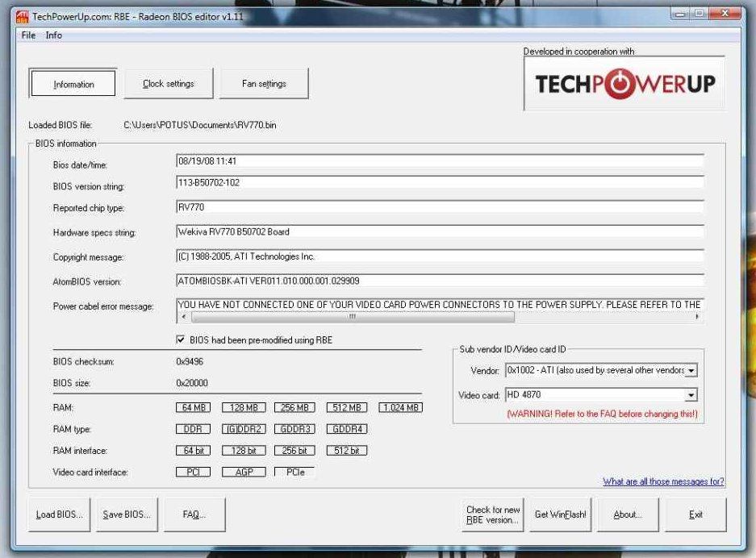Viewport: 756px width, 558px height.
Task: Select the 128 bit RAM interface indicator
Action: pos(244,451)
